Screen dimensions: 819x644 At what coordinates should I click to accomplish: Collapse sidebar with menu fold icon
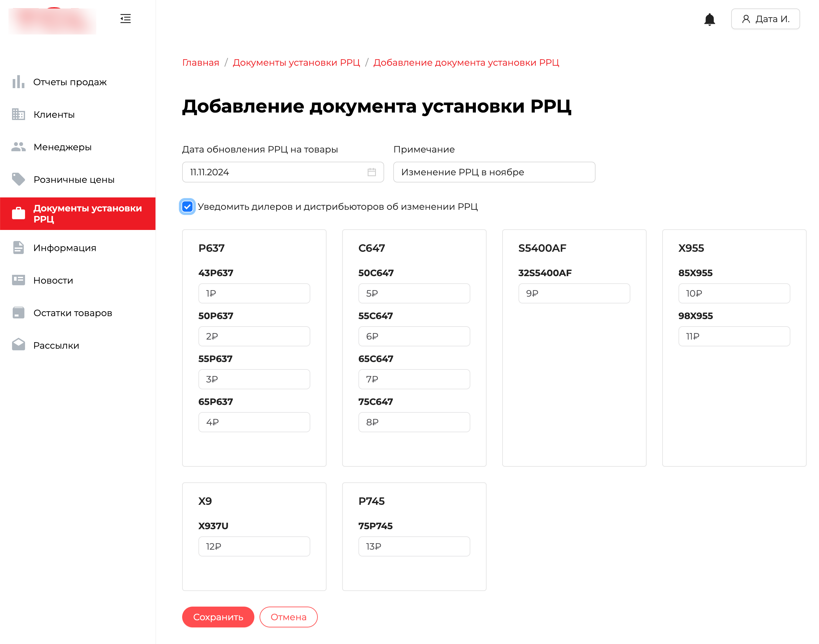(x=125, y=19)
